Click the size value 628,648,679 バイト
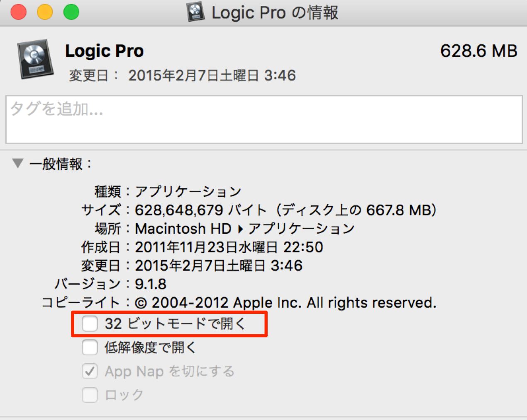 pyautogui.click(x=201, y=210)
